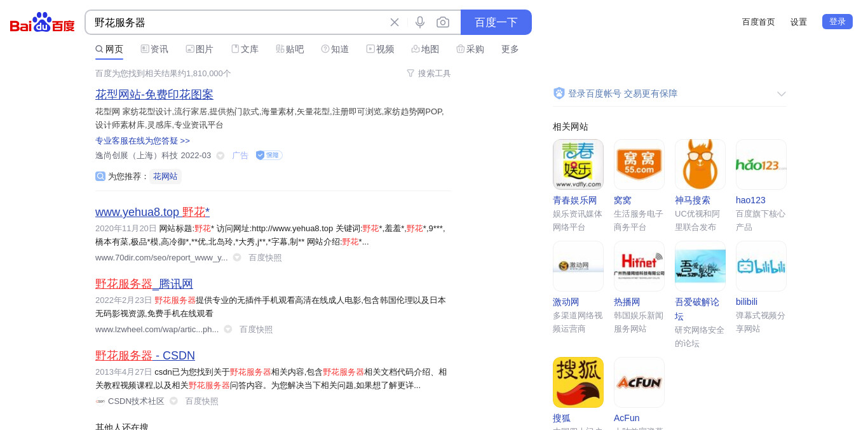
Task: Expand 登录百度帐号 panel chevron
Action: tap(782, 94)
